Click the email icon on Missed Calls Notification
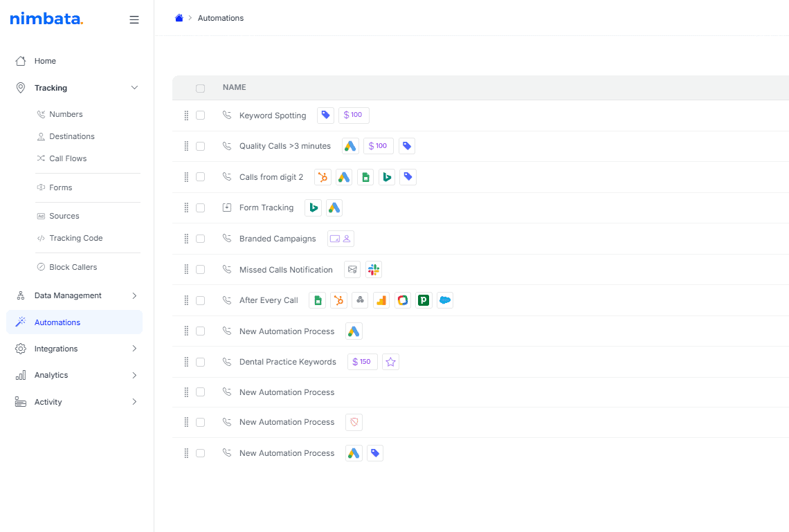Image resolution: width=789 pixels, height=532 pixels. tap(352, 269)
